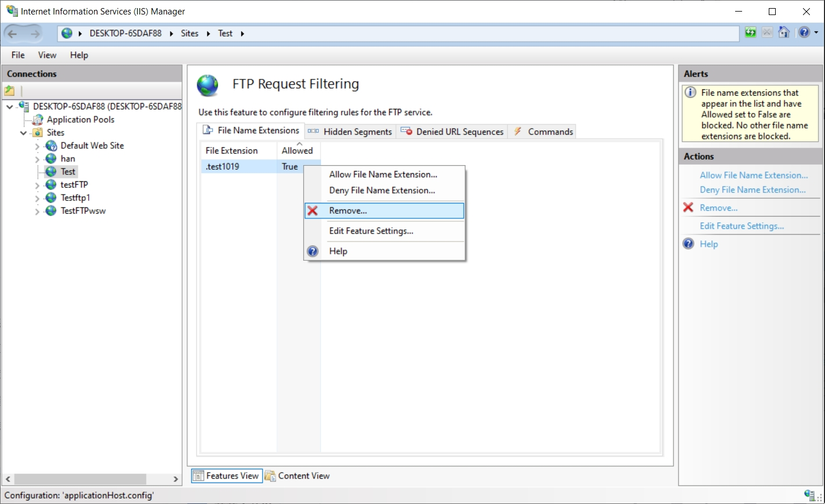Click the Default Web Site globe icon
The image size is (825, 504).
pyautogui.click(x=51, y=145)
